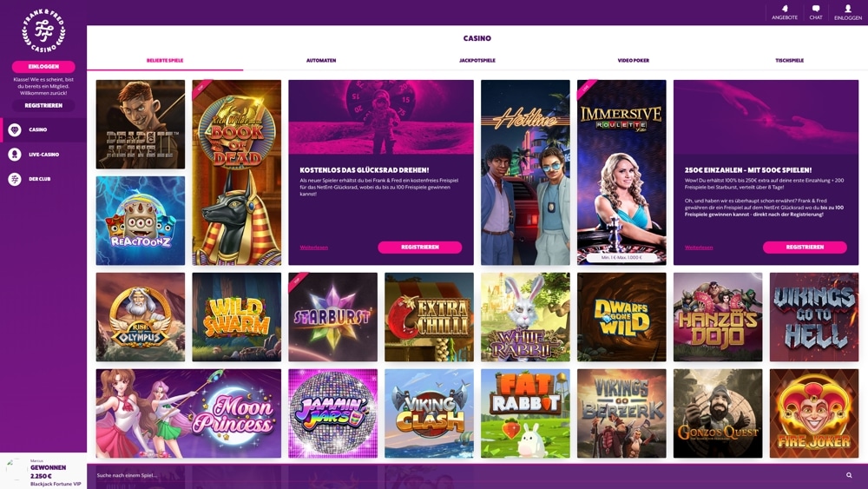The height and width of the screenshot is (489, 868).
Task: Click the Registrieren button in sidebar
Action: click(x=43, y=105)
